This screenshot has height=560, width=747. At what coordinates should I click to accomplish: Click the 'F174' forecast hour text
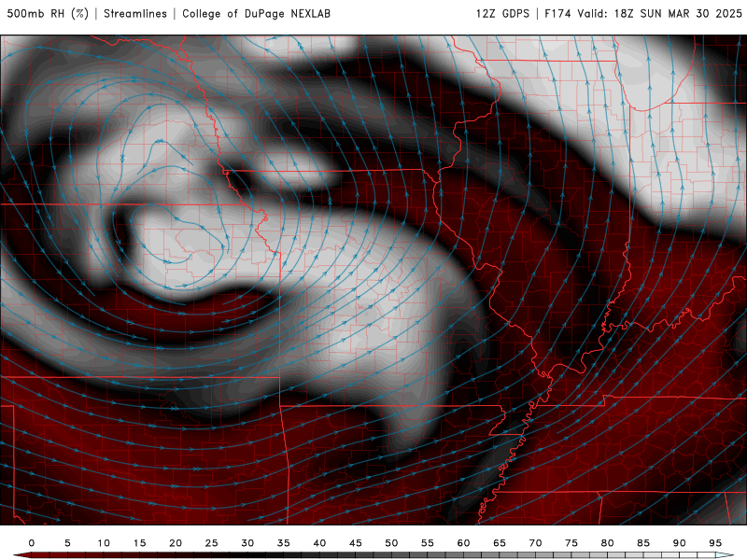pyautogui.click(x=557, y=13)
